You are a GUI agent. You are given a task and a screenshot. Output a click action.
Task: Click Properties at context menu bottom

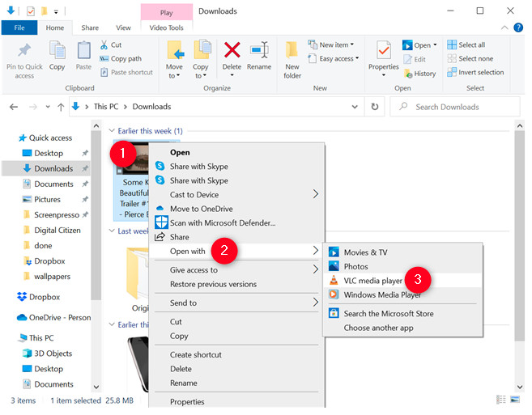click(236, 402)
